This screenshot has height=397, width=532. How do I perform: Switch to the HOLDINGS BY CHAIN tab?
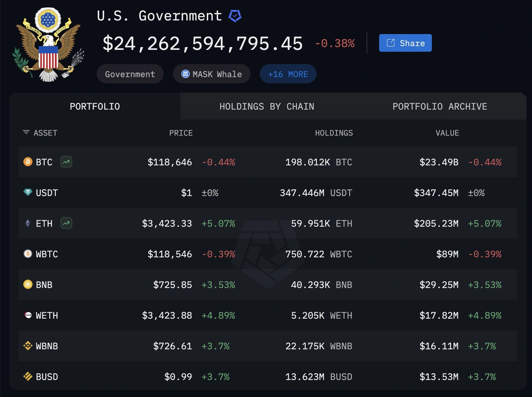267,106
